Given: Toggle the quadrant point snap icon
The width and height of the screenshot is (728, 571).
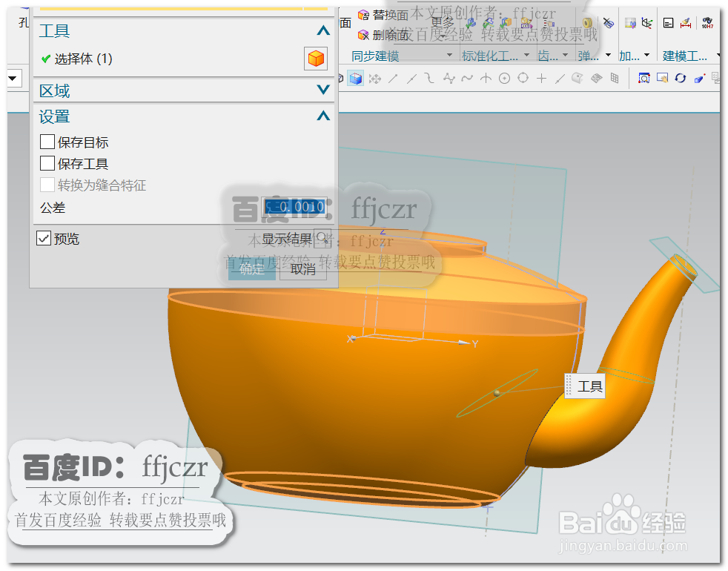Looking at the screenshot, I should click(523, 78).
